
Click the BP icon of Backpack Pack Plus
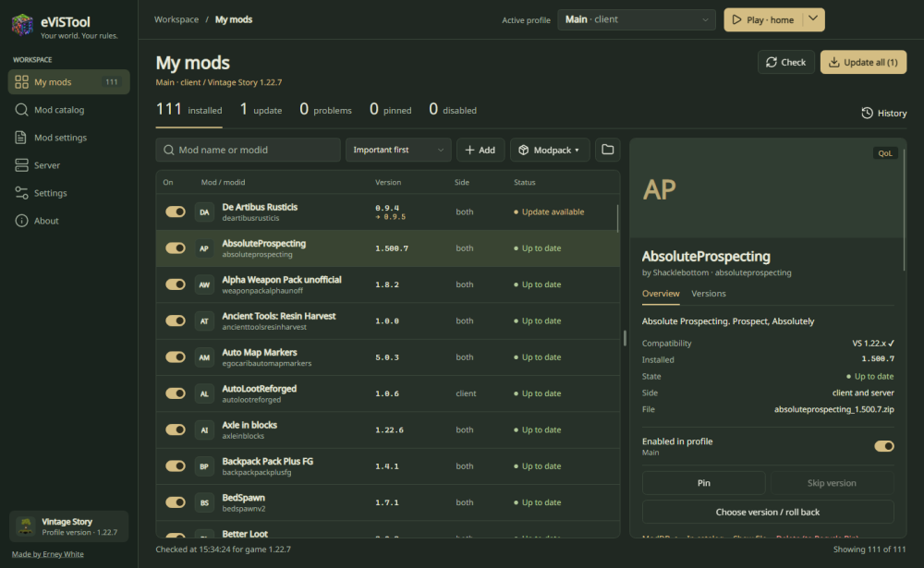coord(204,466)
